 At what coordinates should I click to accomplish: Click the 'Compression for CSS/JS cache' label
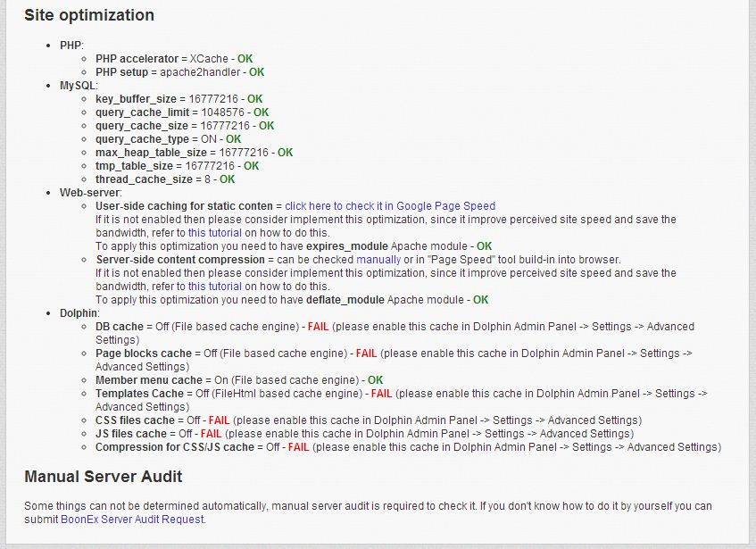click(x=174, y=447)
